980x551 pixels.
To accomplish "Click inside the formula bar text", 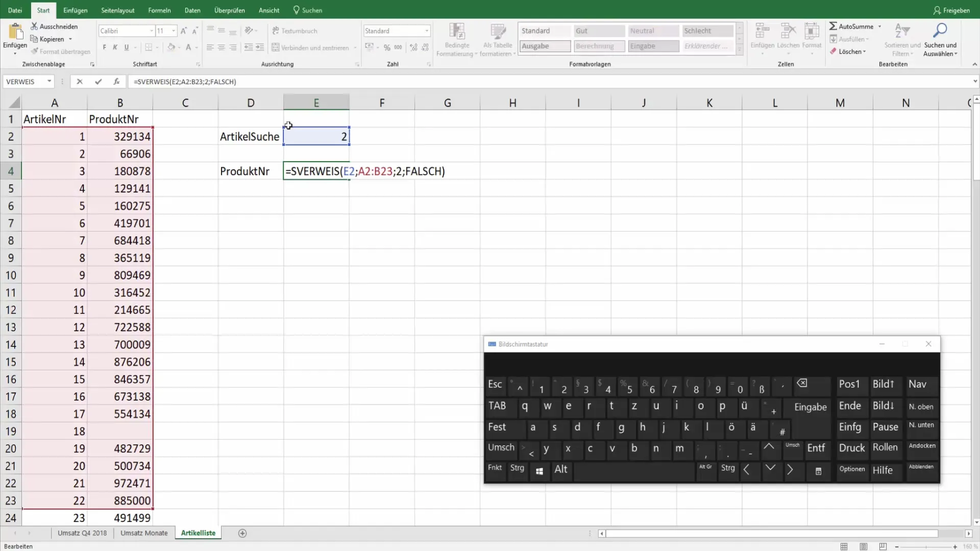I will click(x=185, y=82).
